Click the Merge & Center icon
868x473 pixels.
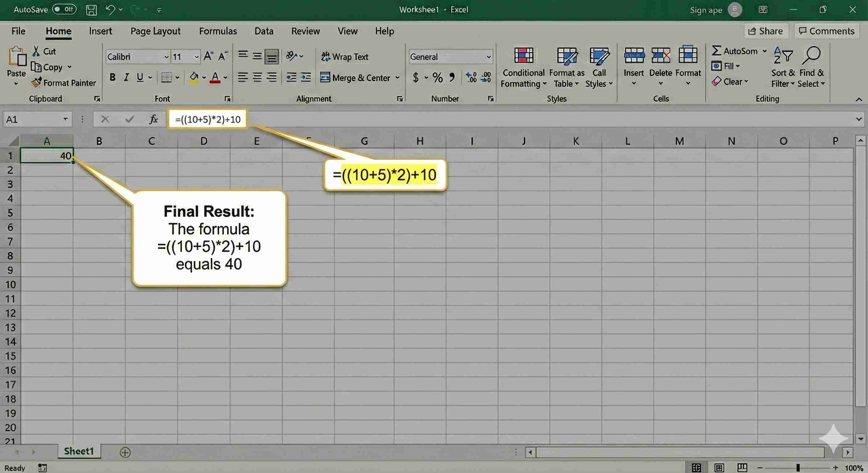pos(325,77)
